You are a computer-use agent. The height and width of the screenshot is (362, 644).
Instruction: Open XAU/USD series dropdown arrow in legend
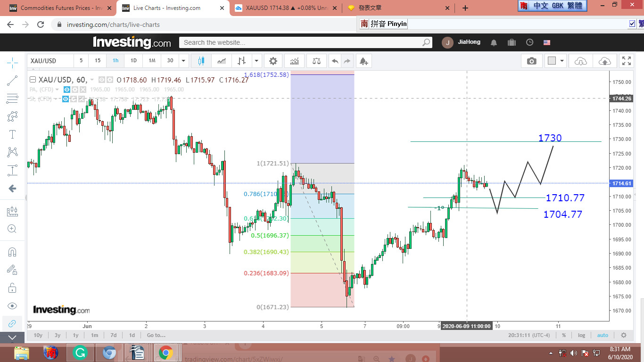pyautogui.click(x=92, y=80)
